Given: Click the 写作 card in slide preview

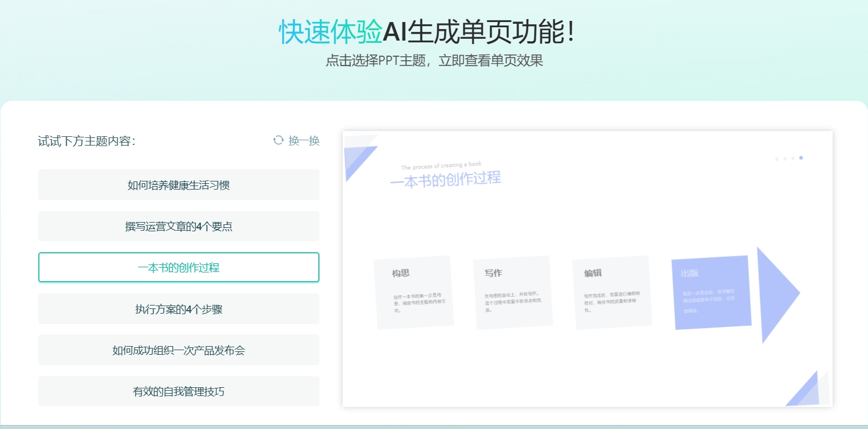Looking at the screenshot, I should click(513, 293).
